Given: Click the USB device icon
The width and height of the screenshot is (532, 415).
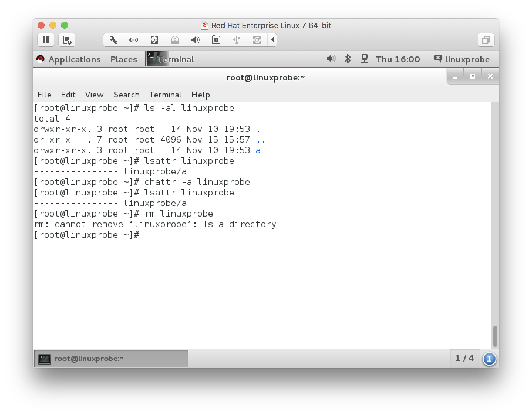Looking at the screenshot, I should click(x=237, y=40).
